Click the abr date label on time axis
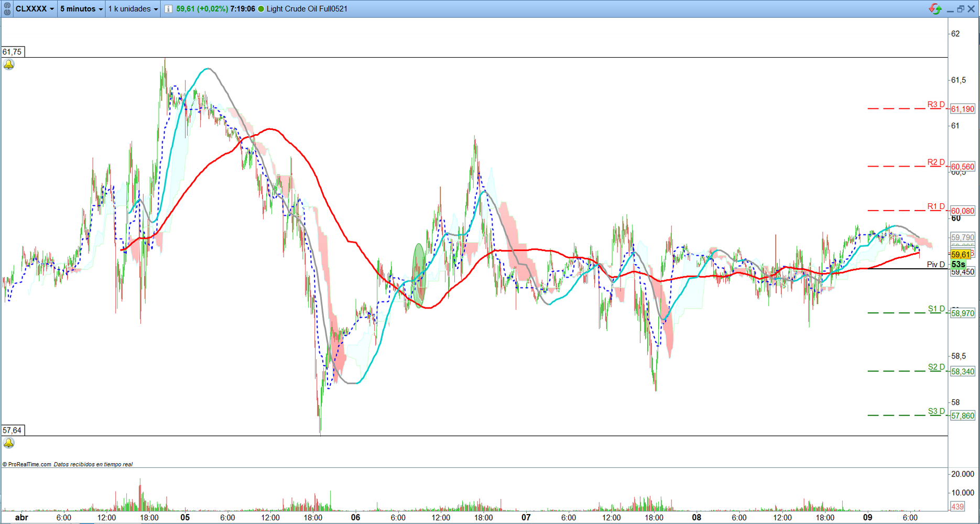980x524 pixels. click(21, 518)
